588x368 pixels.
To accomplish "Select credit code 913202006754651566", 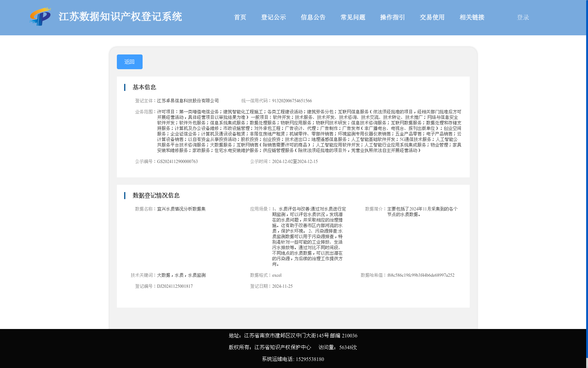I will (x=292, y=101).
